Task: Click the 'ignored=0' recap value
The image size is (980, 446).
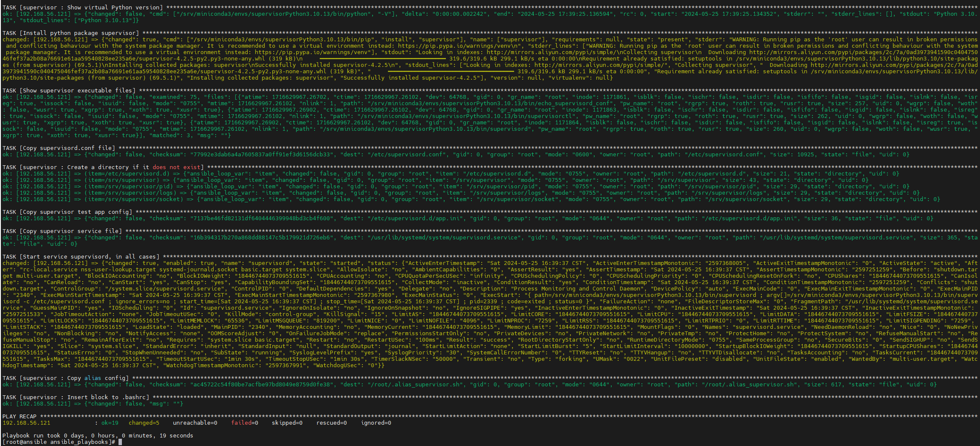Action: 376,423
